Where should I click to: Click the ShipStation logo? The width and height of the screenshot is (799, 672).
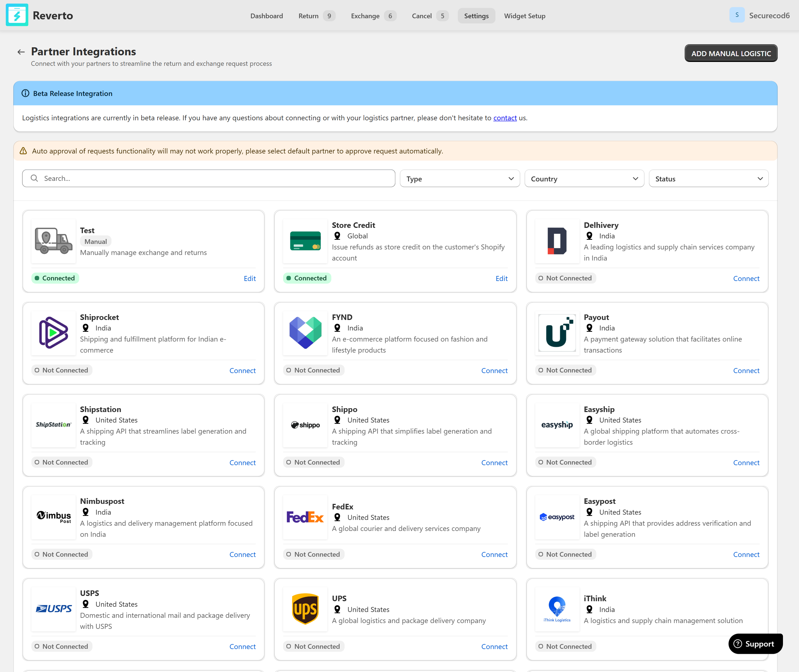tap(53, 425)
